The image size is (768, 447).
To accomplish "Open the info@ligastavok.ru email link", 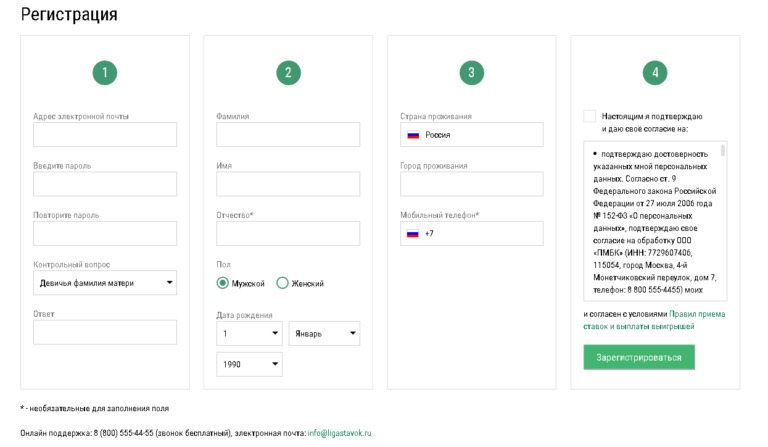I will coord(339,433).
